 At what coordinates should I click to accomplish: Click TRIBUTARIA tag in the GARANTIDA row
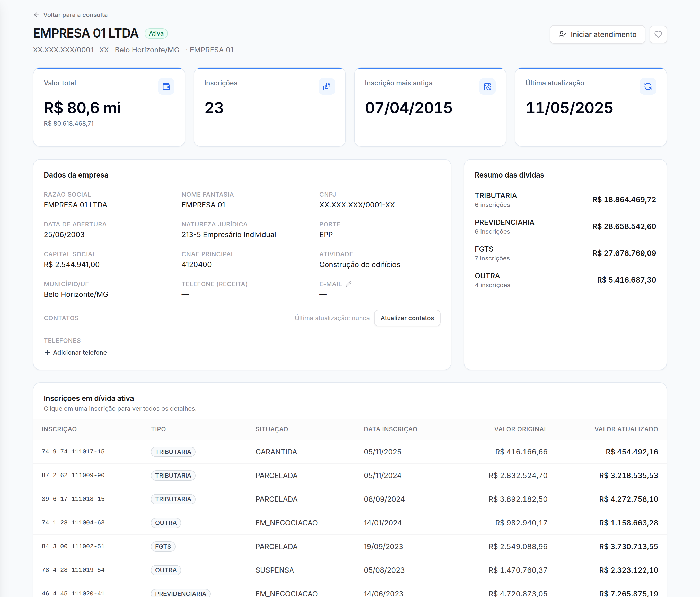point(173,452)
